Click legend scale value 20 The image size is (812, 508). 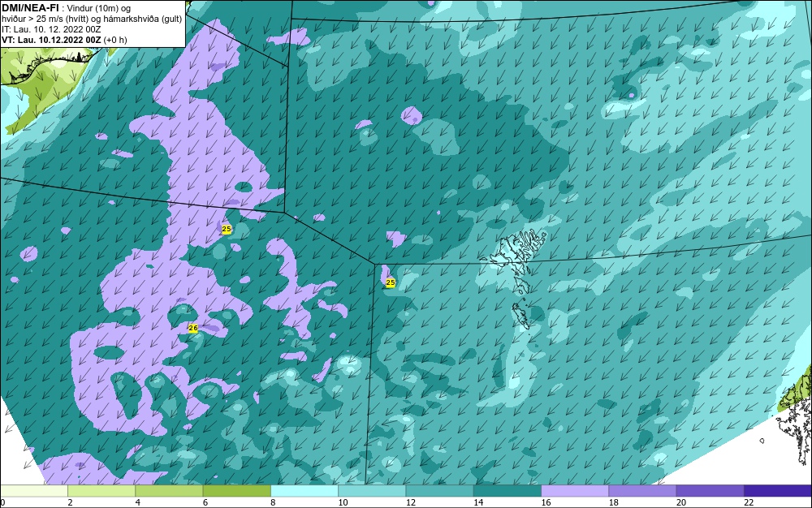(x=681, y=502)
